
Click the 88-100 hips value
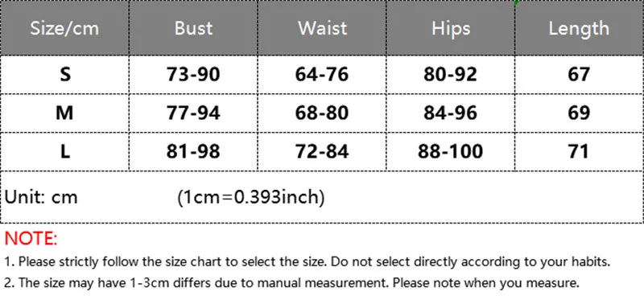[451, 151]
